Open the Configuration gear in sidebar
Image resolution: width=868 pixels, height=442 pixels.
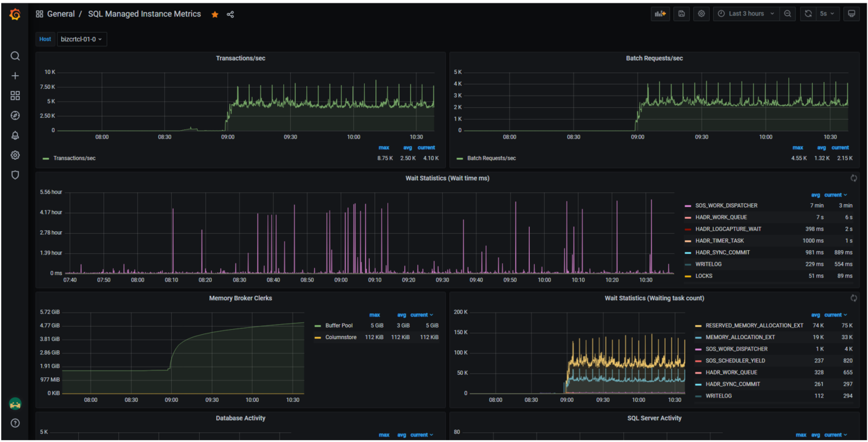pyautogui.click(x=15, y=155)
